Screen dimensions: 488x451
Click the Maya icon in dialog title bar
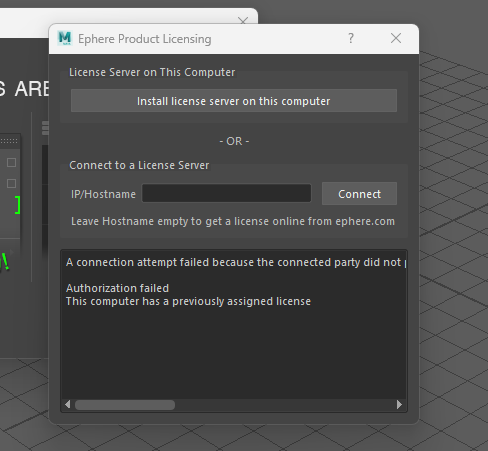[x=65, y=38]
